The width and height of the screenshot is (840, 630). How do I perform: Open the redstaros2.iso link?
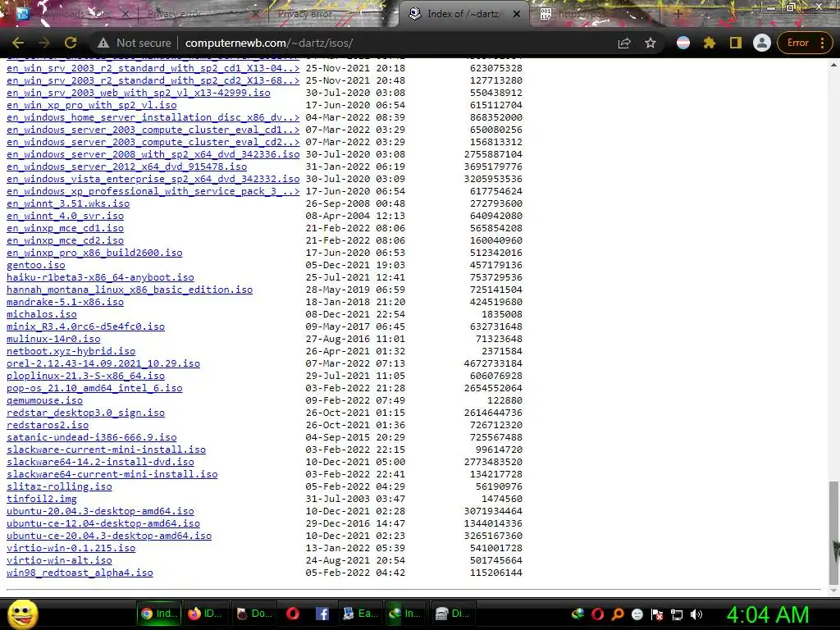coord(48,426)
